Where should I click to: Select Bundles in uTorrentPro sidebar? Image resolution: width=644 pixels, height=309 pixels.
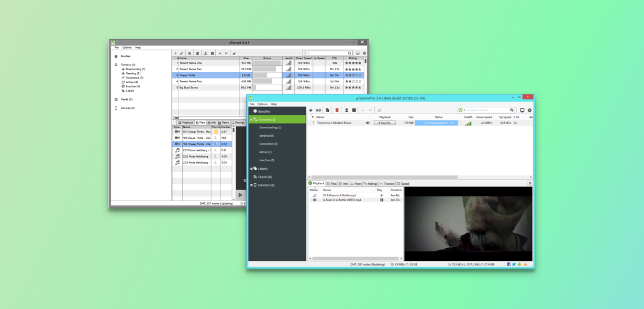click(x=264, y=112)
